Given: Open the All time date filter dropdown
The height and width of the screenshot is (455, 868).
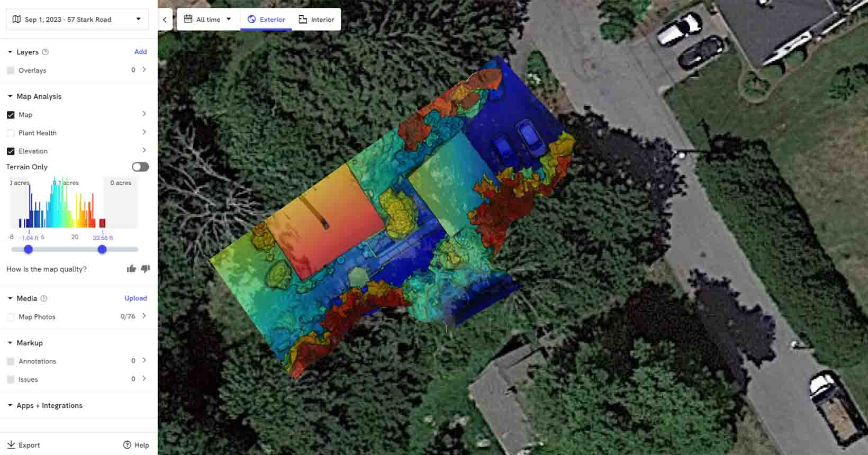Looking at the screenshot, I should pos(209,20).
